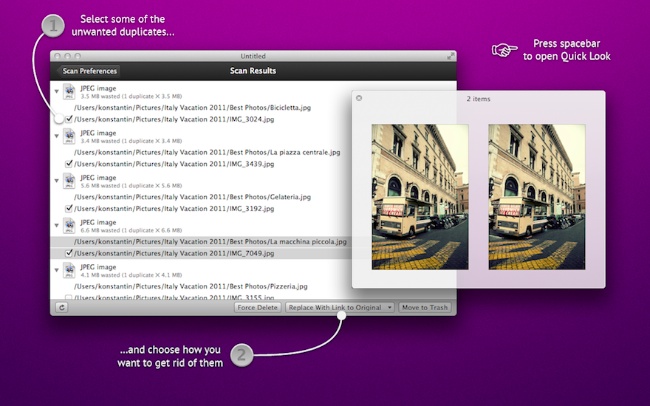The height and width of the screenshot is (406, 650).
Task: Toggle the IMG_7049.jpg checkbox
Action: [70, 254]
